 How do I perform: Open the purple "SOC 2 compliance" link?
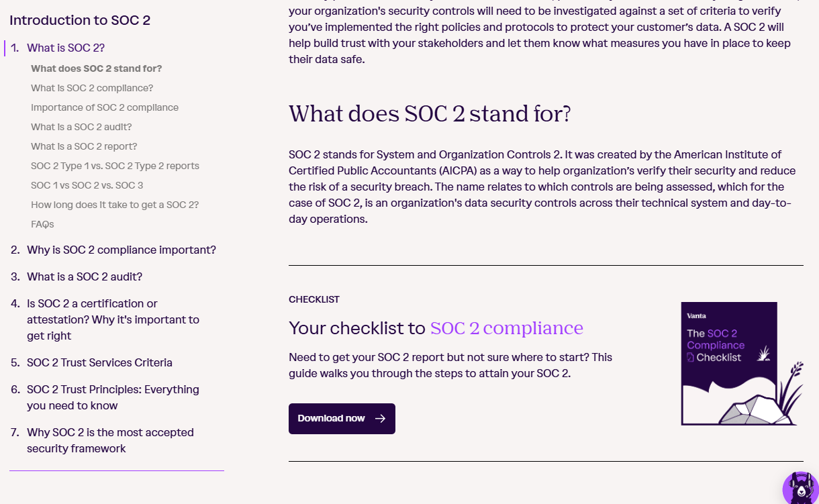coord(505,328)
